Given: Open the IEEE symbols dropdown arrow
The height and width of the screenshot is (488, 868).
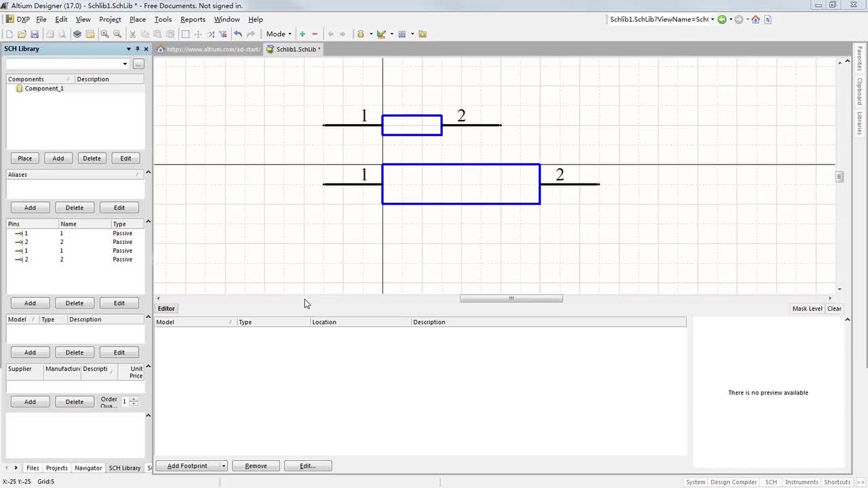Looking at the screenshot, I should click(371, 34).
